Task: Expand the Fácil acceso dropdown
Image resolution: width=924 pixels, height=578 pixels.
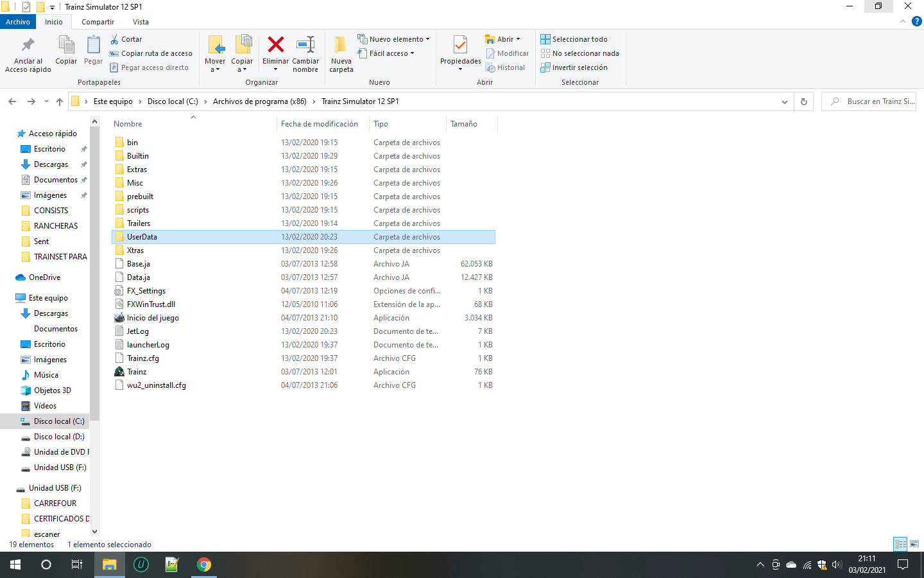Action: click(x=386, y=53)
